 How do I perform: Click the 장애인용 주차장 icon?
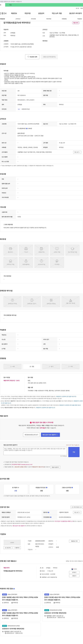12,302
